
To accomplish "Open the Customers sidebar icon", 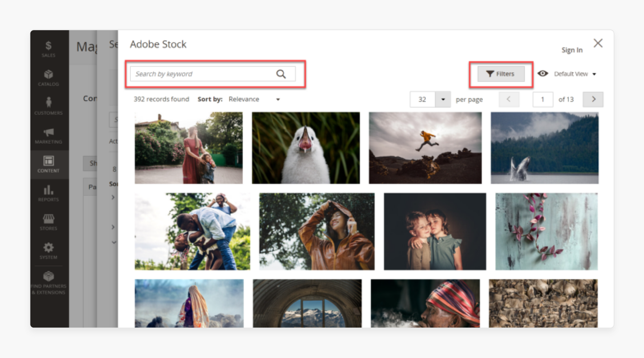I will click(x=49, y=106).
